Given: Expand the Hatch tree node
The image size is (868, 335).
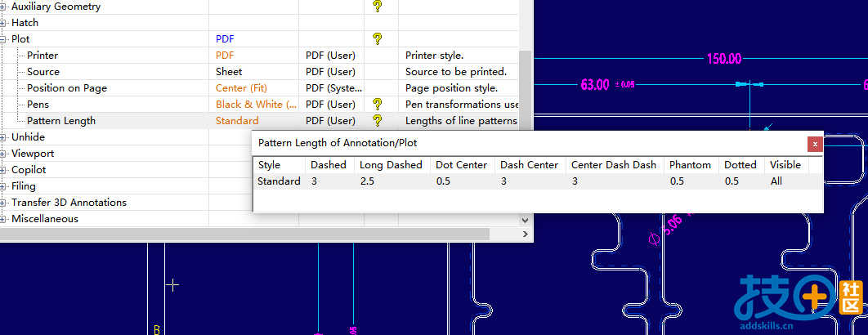Looking at the screenshot, I should pos(4,23).
